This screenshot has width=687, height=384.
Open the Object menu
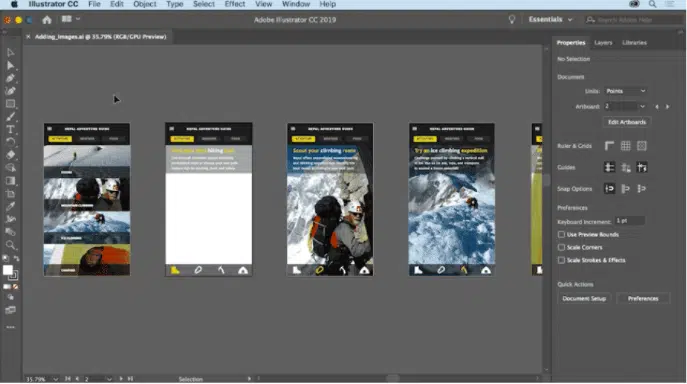145,4
